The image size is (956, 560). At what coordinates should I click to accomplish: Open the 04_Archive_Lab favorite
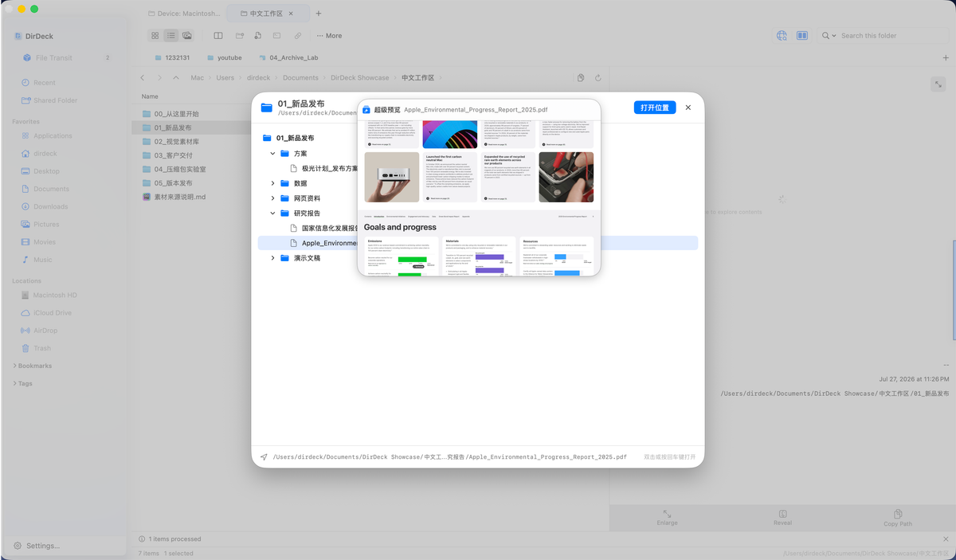(x=288, y=58)
